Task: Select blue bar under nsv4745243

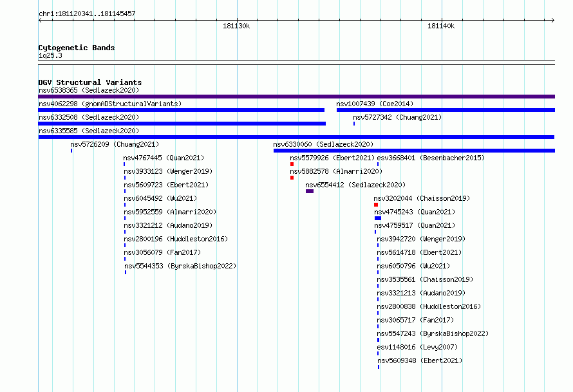Action: click(378, 218)
